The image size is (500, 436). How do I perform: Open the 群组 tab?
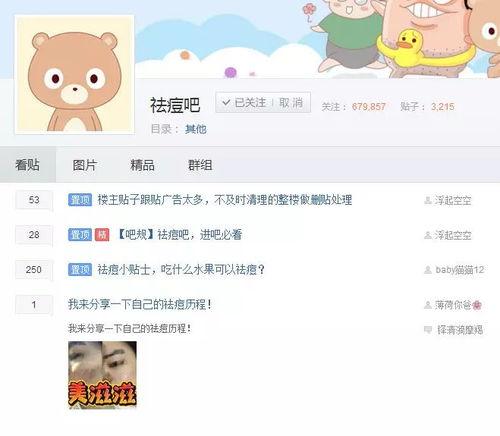pos(200,165)
